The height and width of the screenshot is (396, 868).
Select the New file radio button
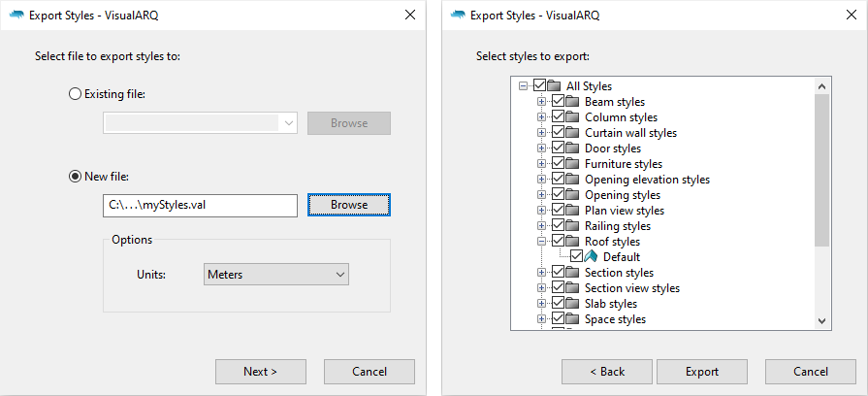click(x=75, y=176)
